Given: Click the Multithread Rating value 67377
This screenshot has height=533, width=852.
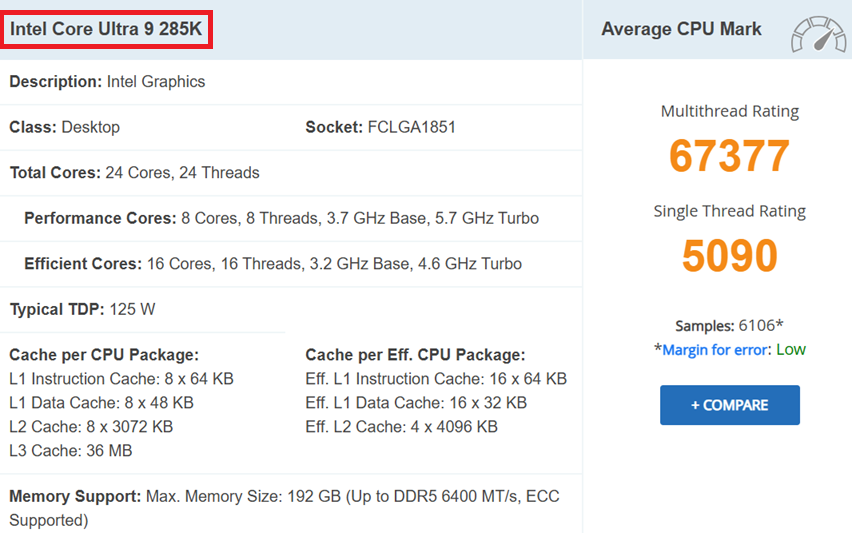Looking at the screenshot, I should tap(729, 156).
